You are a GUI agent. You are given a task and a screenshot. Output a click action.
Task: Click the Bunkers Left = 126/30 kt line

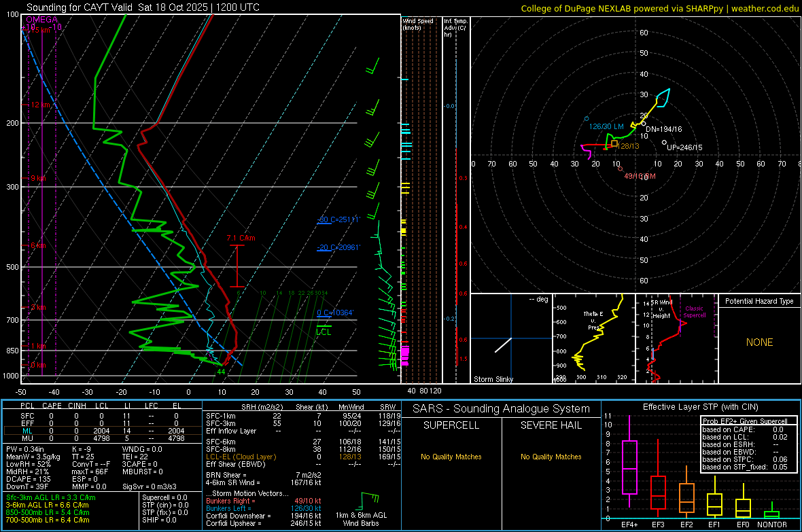click(264, 508)
